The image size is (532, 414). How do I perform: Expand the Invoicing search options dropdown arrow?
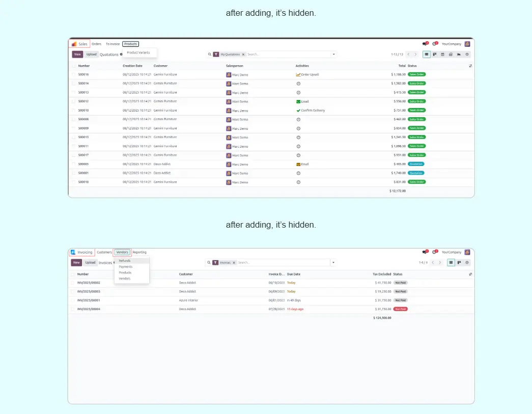point(333,263)
